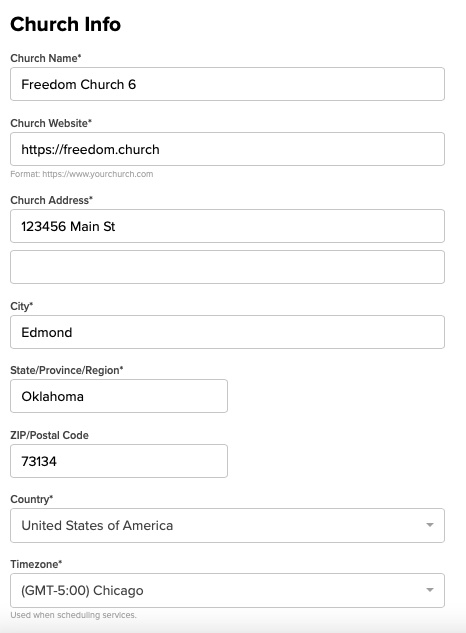Click the website format hint text
This screenshot has height=633, width=466.
point(82,174)
